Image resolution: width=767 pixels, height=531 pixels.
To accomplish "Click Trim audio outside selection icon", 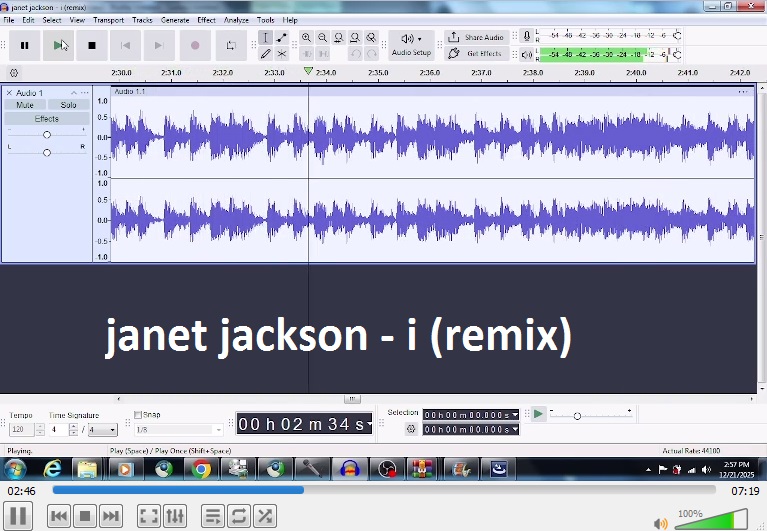I will pos(307,54).
